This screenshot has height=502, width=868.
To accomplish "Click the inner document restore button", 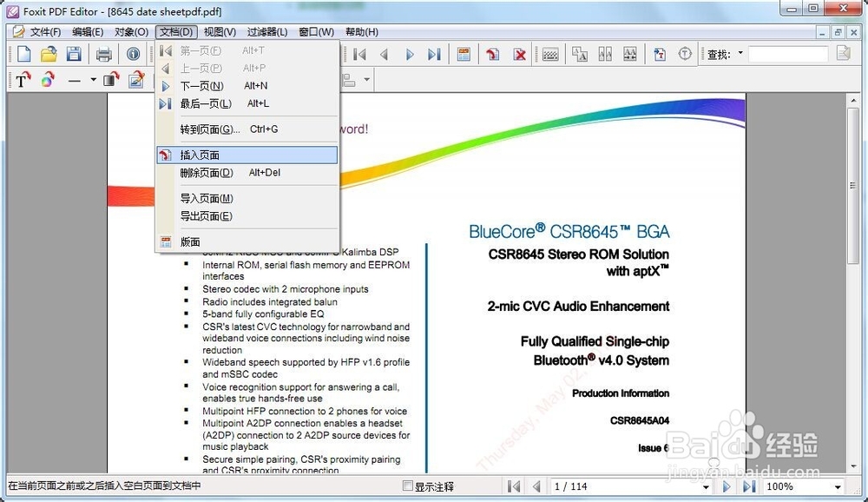I will 838,33.
